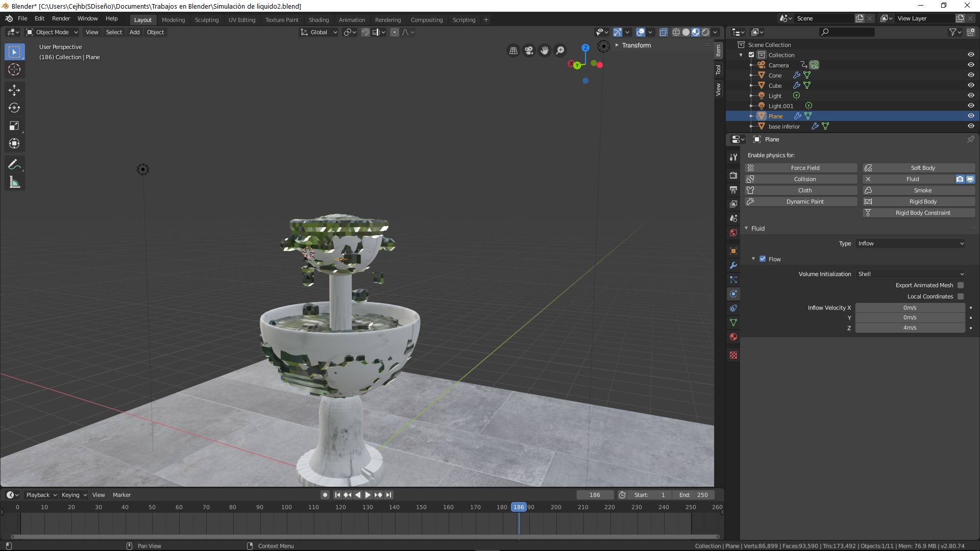
Task: Select the Measure tool
Action: coord(14,182)
